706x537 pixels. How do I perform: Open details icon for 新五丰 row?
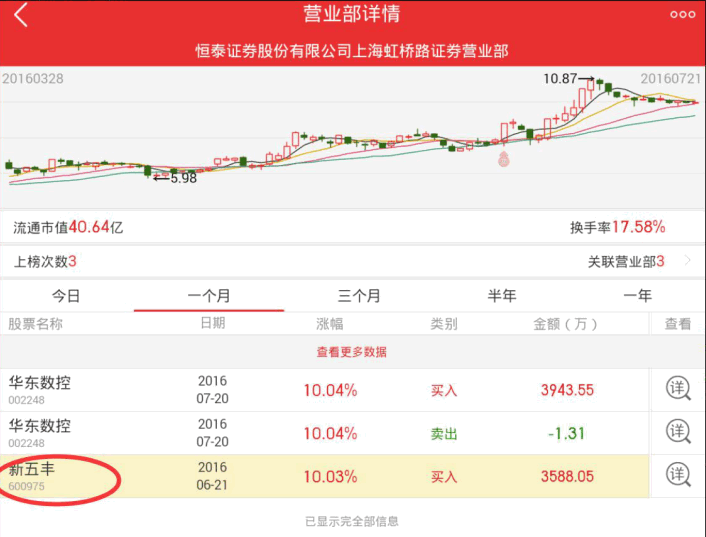[678, 475]
